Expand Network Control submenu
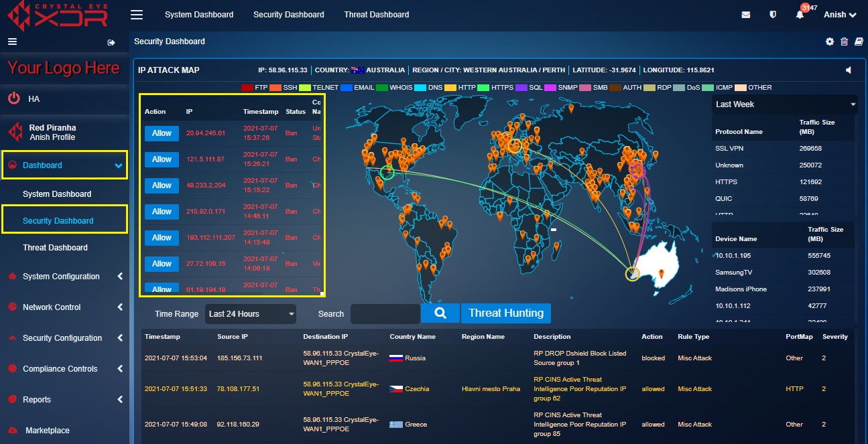868x444 pixels. 120,307
